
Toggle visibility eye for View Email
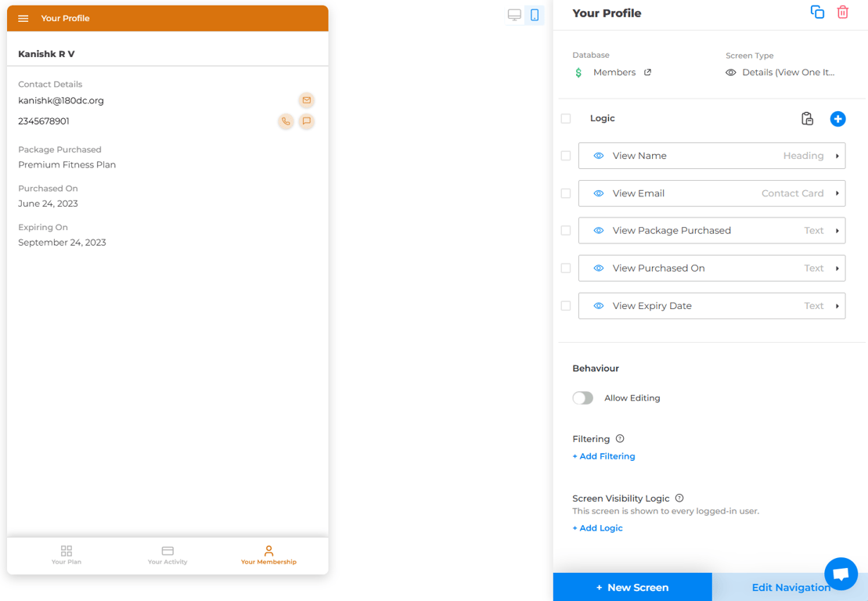pyautogui.click(x=599, y=194)
